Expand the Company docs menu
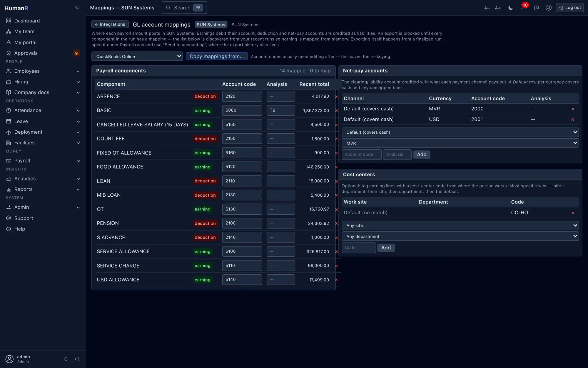Viewport: 588px width, 368px height. click(43, 92)
